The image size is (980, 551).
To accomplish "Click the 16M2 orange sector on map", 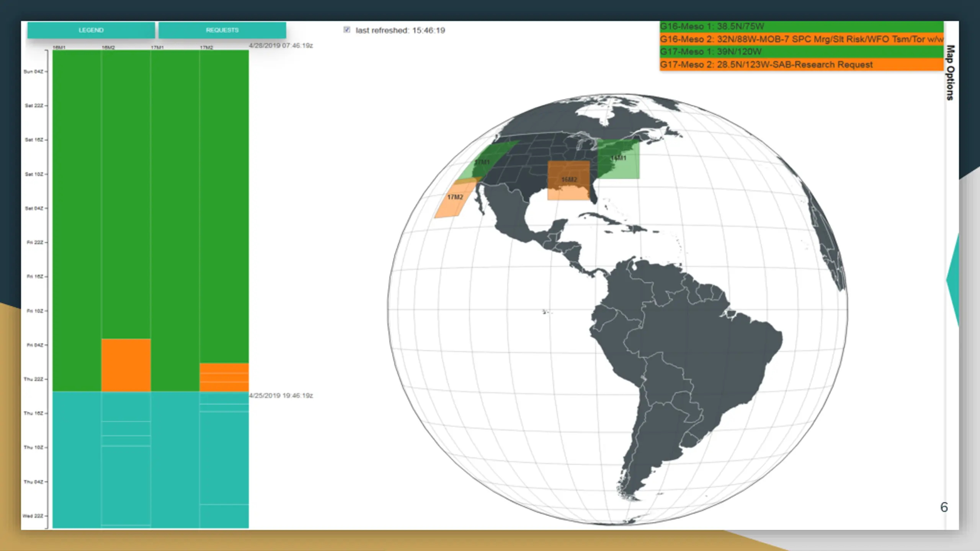I will (x=569, y=180).
